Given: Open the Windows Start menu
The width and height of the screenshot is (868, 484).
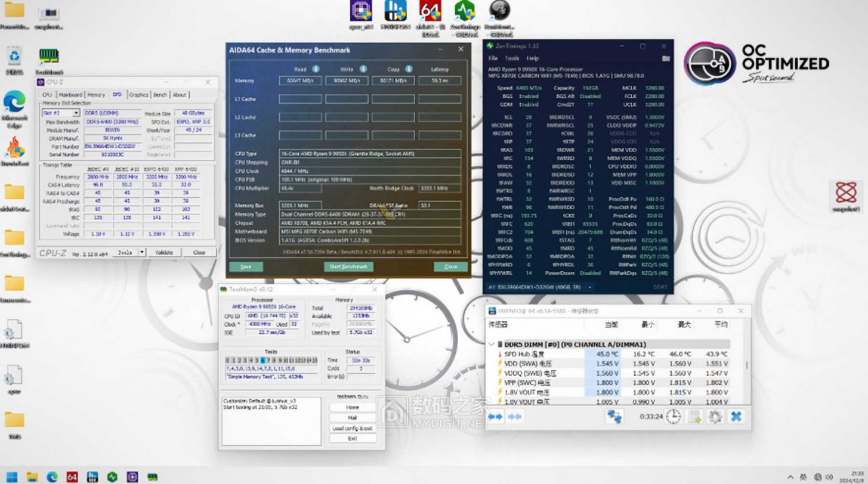Looking at the screenshot, I should point(12,477).
